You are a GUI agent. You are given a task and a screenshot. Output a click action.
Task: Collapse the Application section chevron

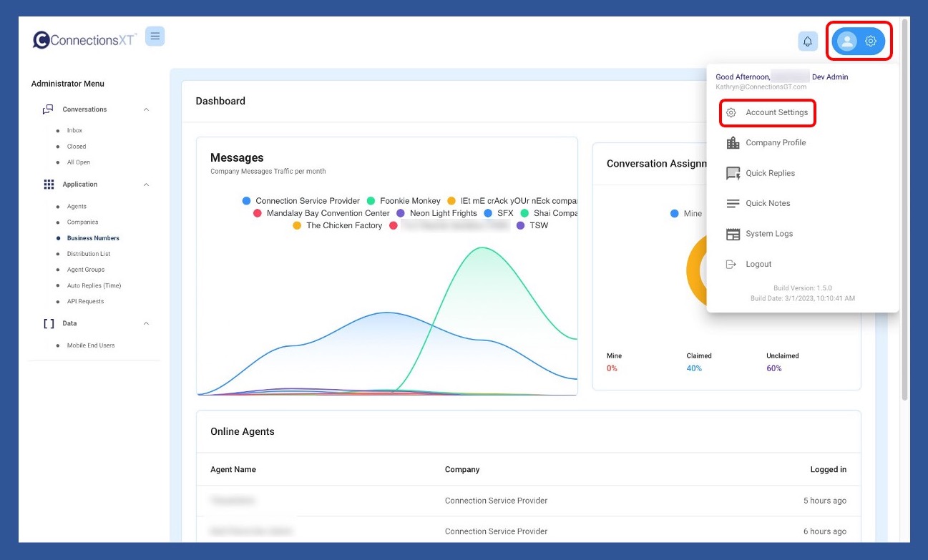click(146, 185)
